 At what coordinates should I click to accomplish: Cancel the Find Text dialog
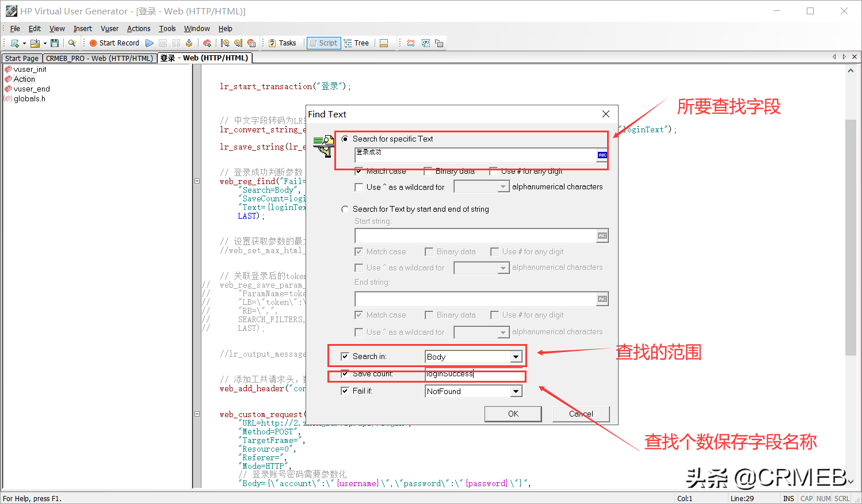(x=581, y=414)
